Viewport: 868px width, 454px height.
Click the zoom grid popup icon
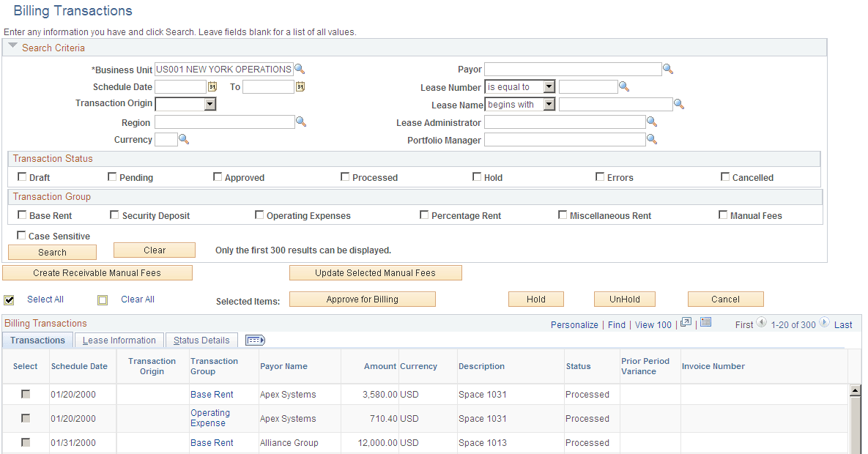[x=686, y=323]
